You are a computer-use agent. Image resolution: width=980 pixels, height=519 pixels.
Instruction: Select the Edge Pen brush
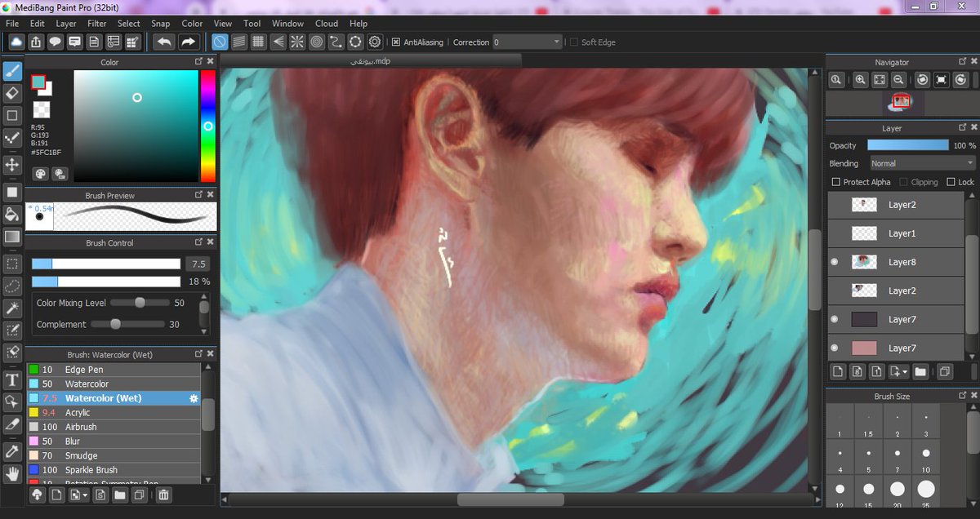[114, 370]
